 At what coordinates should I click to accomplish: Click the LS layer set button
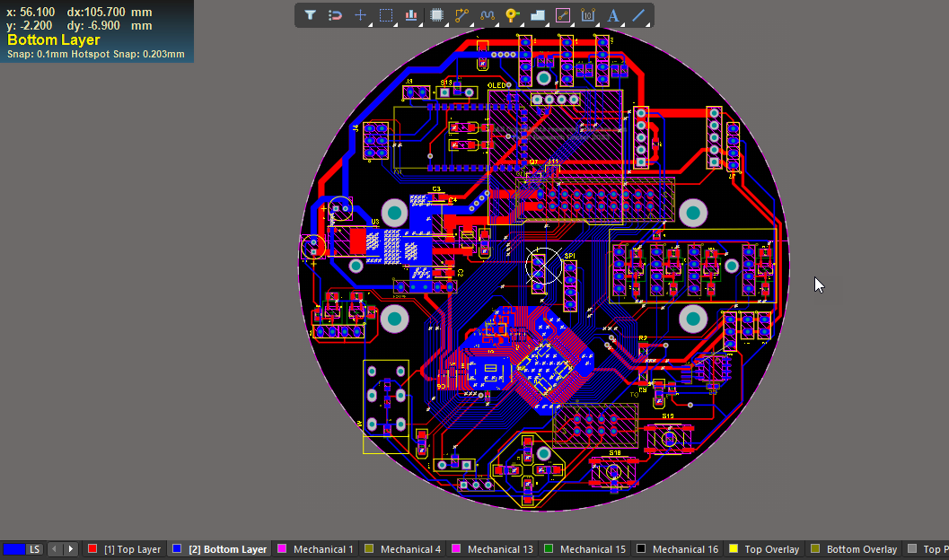tap(34, 549)
